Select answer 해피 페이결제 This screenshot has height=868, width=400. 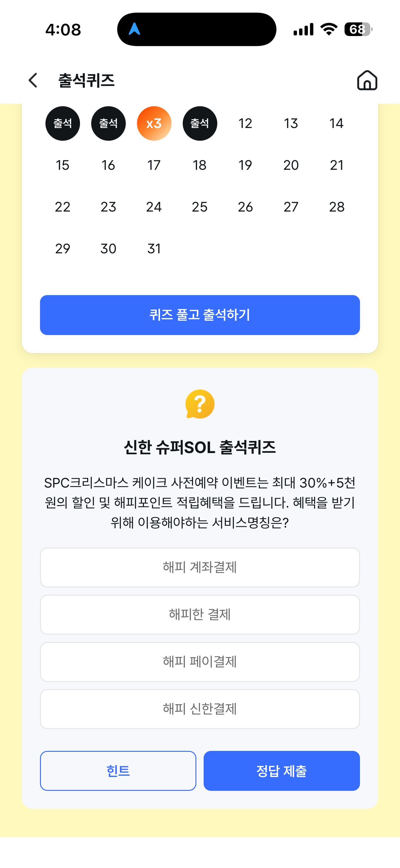click(x=200, y=662)
